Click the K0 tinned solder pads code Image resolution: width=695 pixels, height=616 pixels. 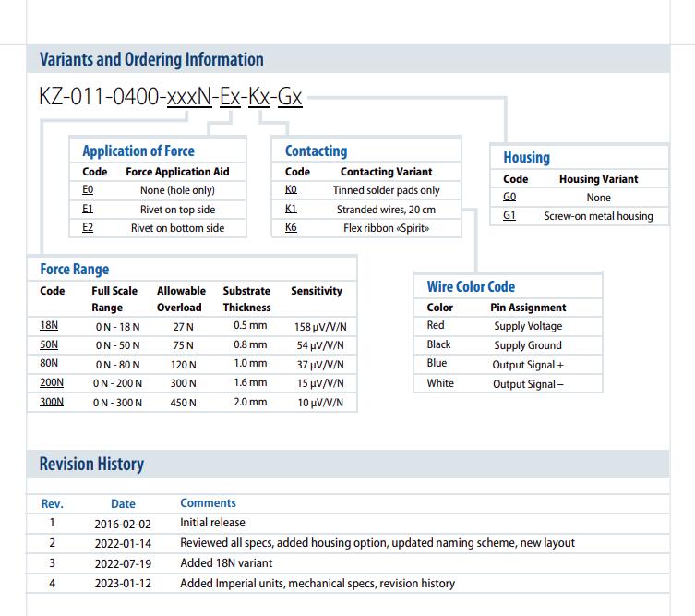[x=291, y=190]
